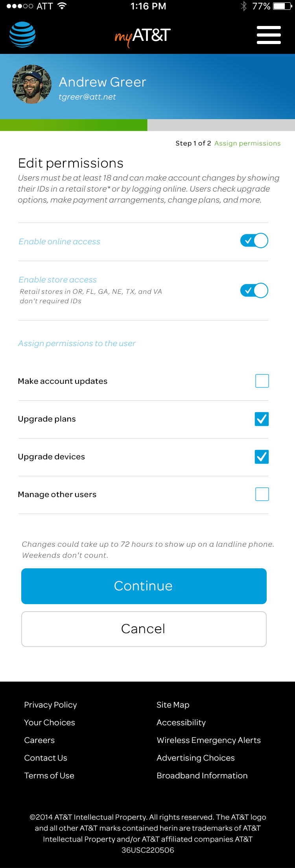This screenshot has height=868, width=295.
Task: Tap the myAT&T header logo
Action: pyautogui.click(x=142, y=36)
